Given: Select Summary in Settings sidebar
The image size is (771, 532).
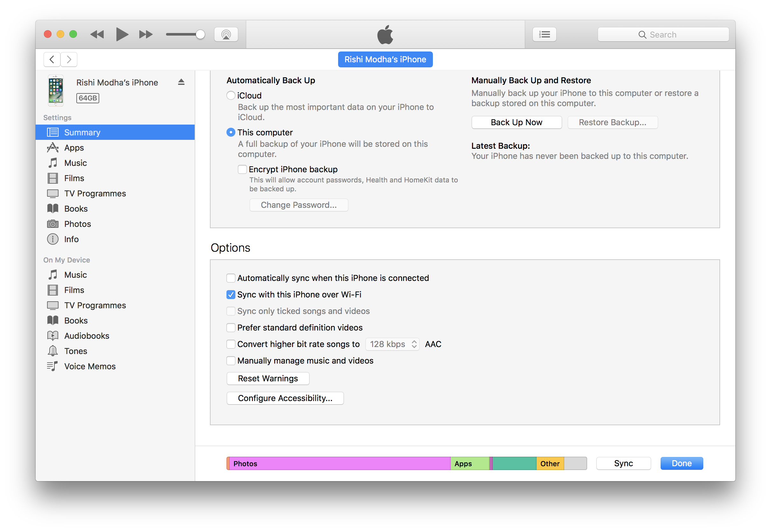Looking at the screenshot, I should (115, 132).
